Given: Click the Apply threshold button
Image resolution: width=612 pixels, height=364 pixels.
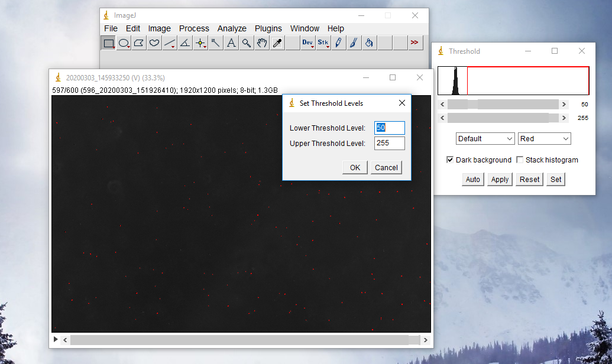Looking at the screenshot, I should click(x=500, y=180).
